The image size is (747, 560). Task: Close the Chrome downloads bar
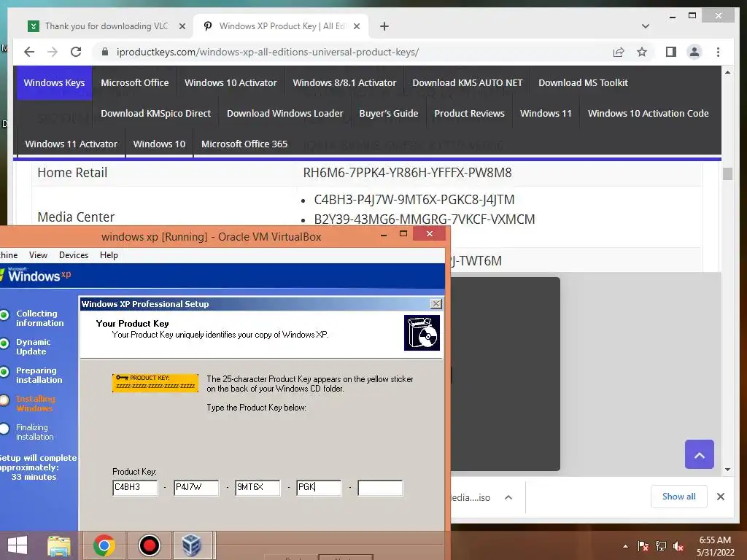pyautogui.click(x=721, y=497)
